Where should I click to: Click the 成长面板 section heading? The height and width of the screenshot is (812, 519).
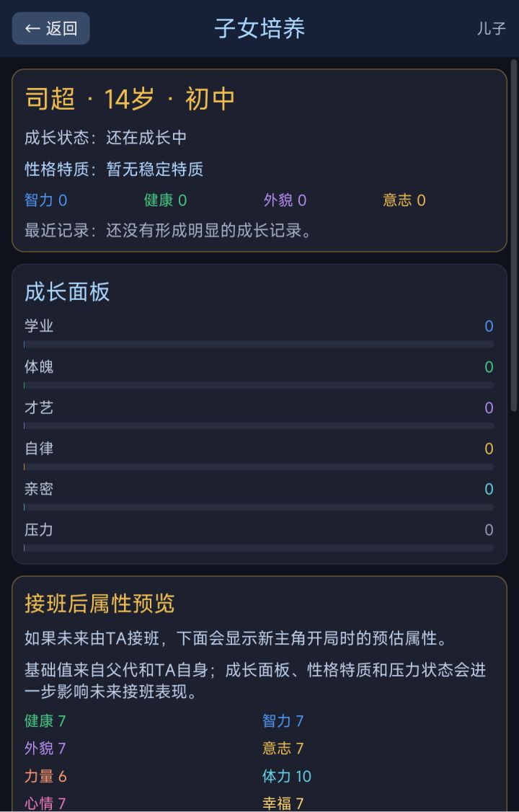(x=67, y=291)
